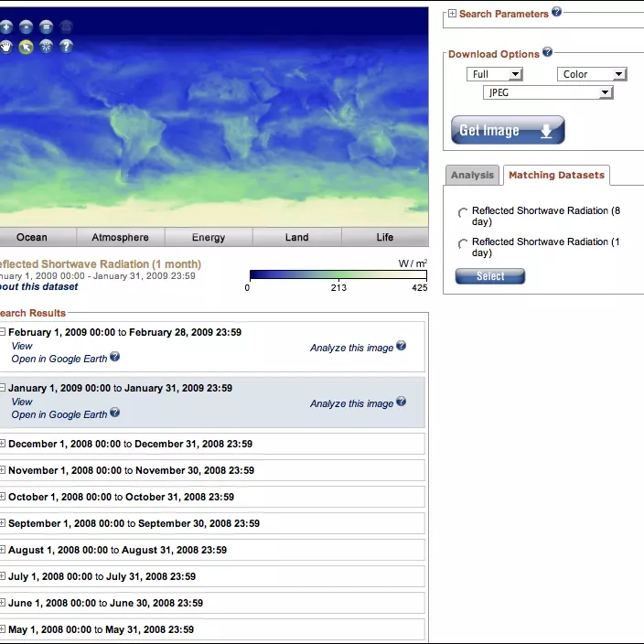Select Reflected Shortwave Radiation (1 day) radio
This screenshot has height=644, width=644.
pyautogui.click(x=463, y=244)
